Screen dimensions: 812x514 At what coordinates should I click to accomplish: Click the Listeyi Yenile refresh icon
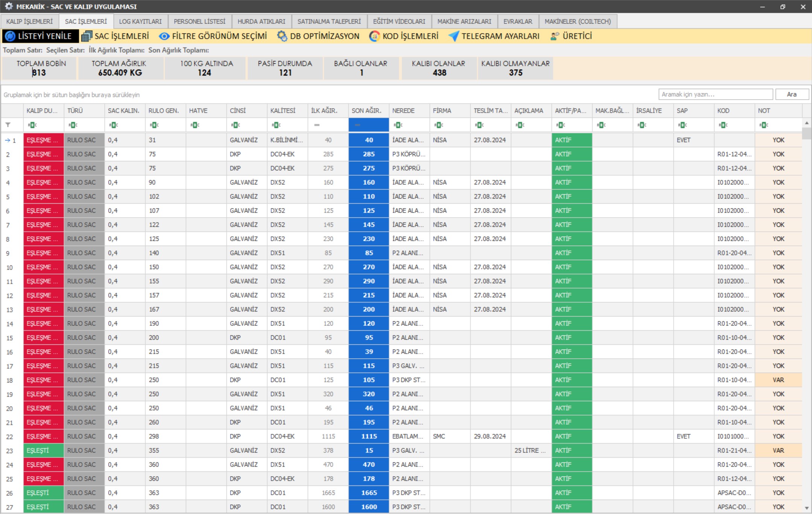pos(10,36)
